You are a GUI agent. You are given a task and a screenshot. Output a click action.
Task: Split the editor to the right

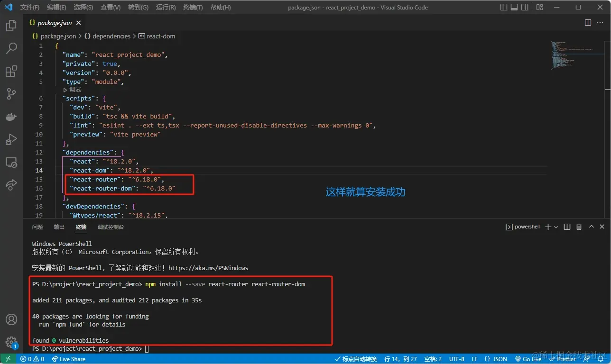pos(588,23)
